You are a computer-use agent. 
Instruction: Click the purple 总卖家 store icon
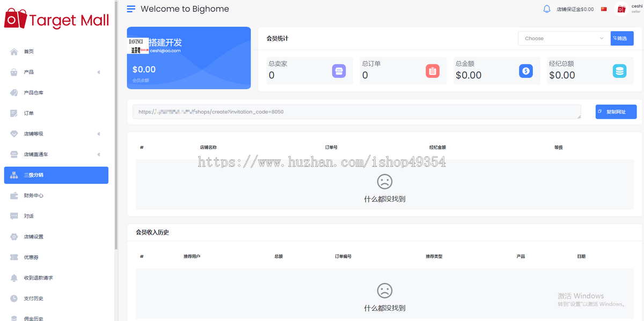coord(339,70)
